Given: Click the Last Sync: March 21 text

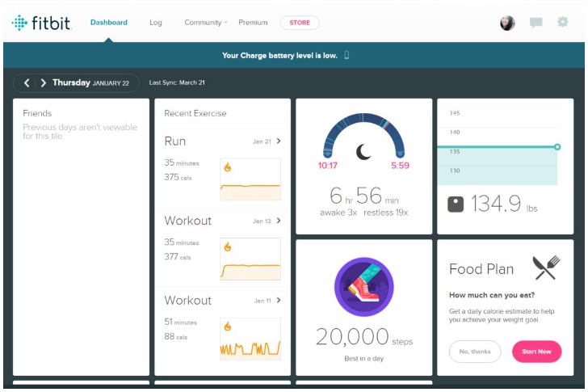Looking at the screenshot, I should pos(177,82).
